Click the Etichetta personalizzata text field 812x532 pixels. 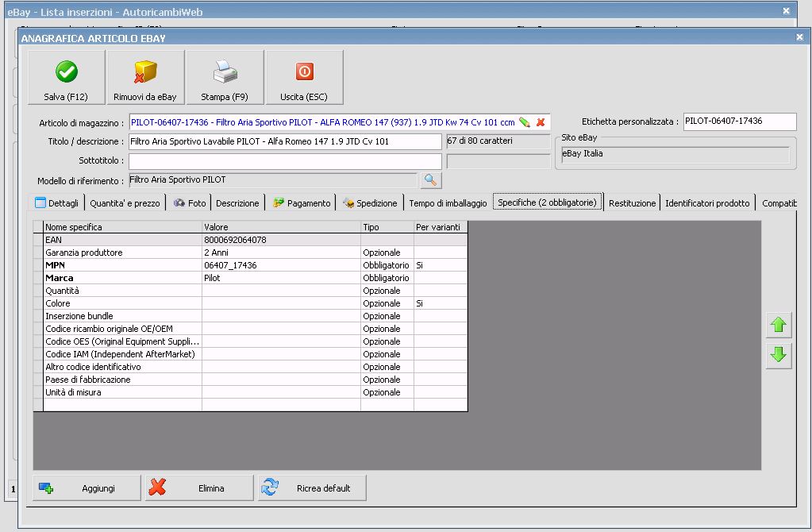pos(738,121)
